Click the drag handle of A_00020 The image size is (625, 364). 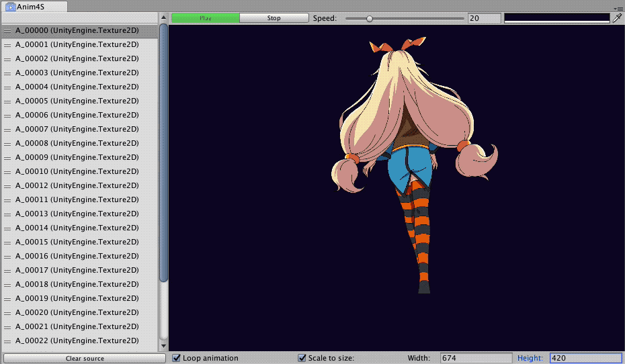7,313
